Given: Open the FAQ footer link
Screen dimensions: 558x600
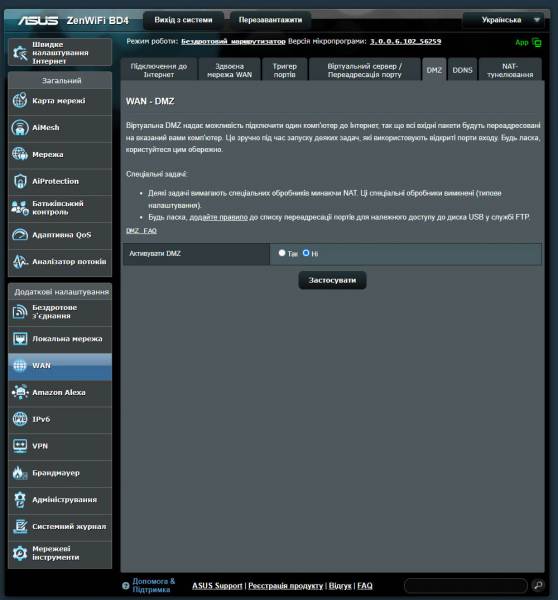Looking at the screenshot, I should pyautogui.click(x=365, y=585).
